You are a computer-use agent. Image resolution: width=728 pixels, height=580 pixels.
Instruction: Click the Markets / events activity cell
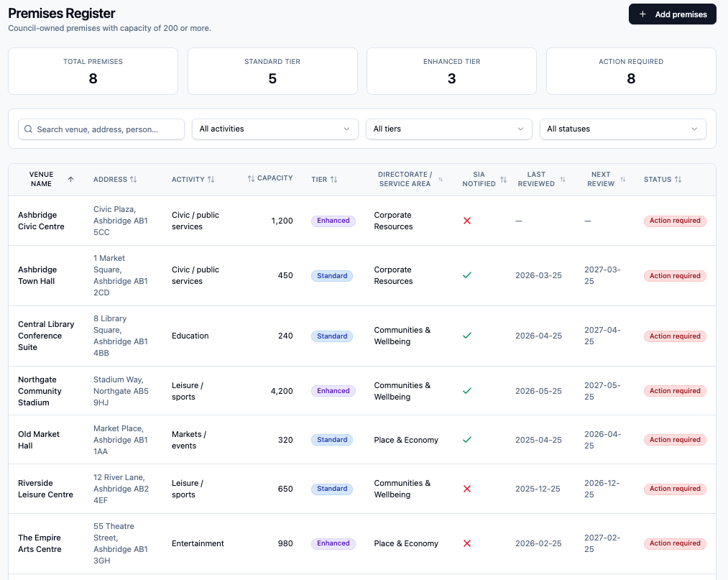[189, 440]
